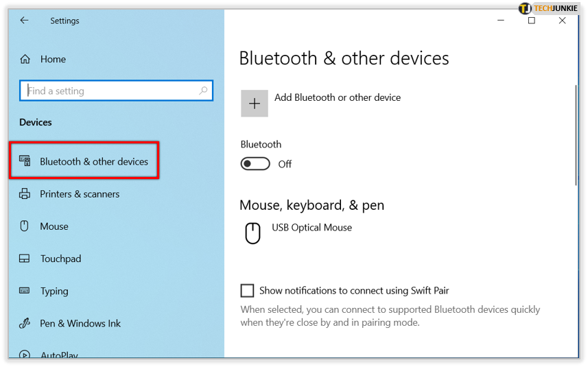
Task: Click the plus icon to add a device
Action: point(255,104)
